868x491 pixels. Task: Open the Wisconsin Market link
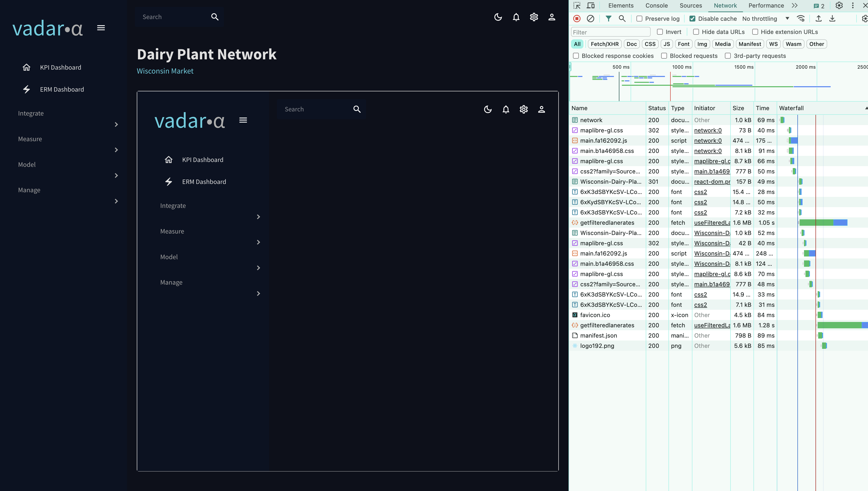coord(165,71)
